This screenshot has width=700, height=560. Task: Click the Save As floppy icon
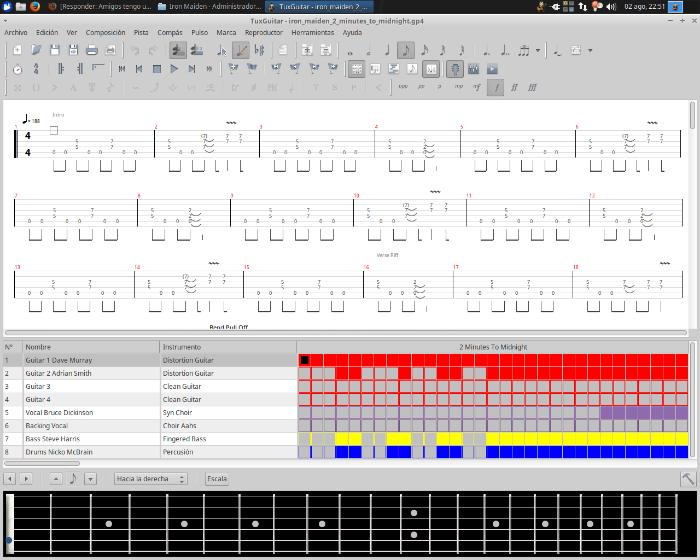[73, 50]
